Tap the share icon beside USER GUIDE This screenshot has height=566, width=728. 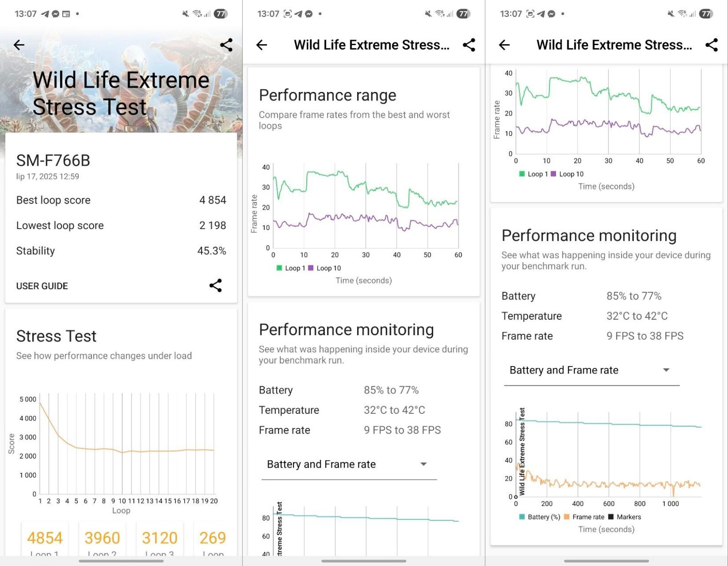pyautogui.click(x=215, y=286)
